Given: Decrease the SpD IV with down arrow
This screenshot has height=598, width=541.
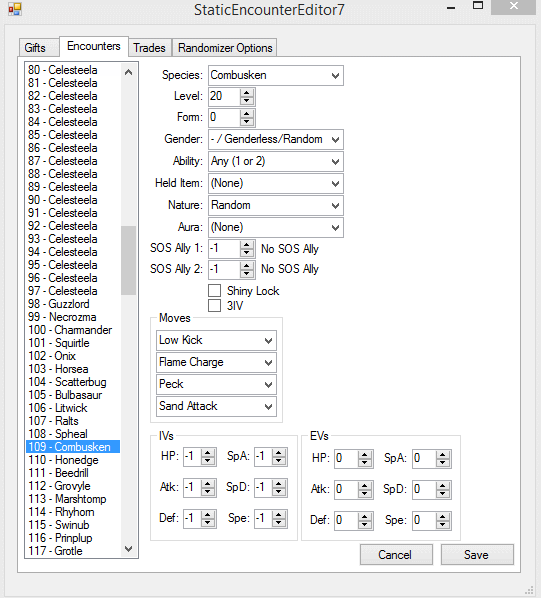Looking at the screenshot, I should 279,492.
